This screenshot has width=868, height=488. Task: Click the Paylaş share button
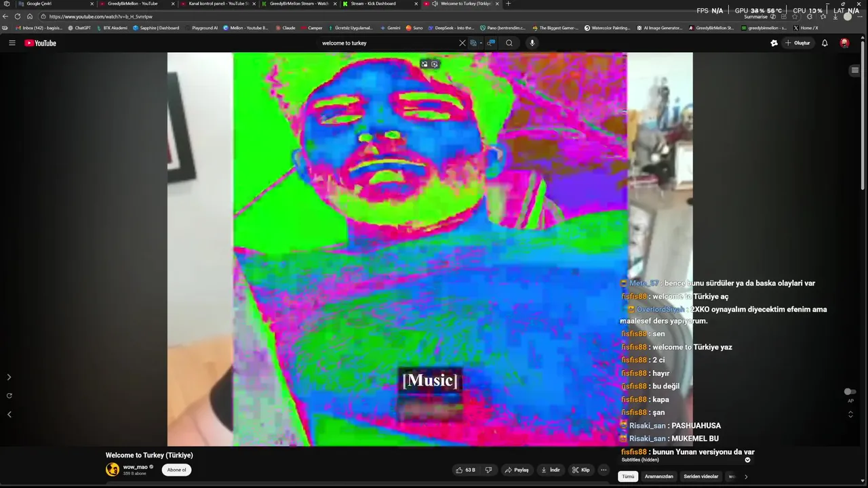(517, 470)
